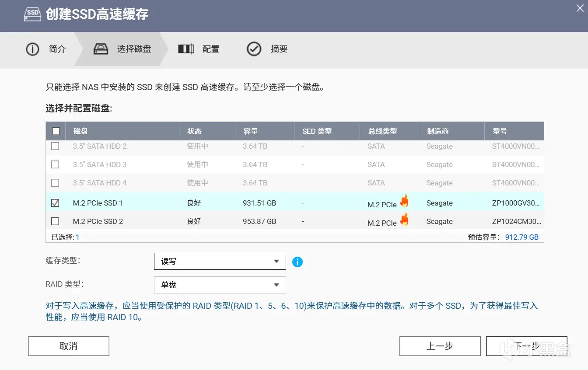Check the M.2 PCIe SSD 2 checkbox
This screenshot has height=370, width=588.
pyautogui.click(x=56, y=221)
